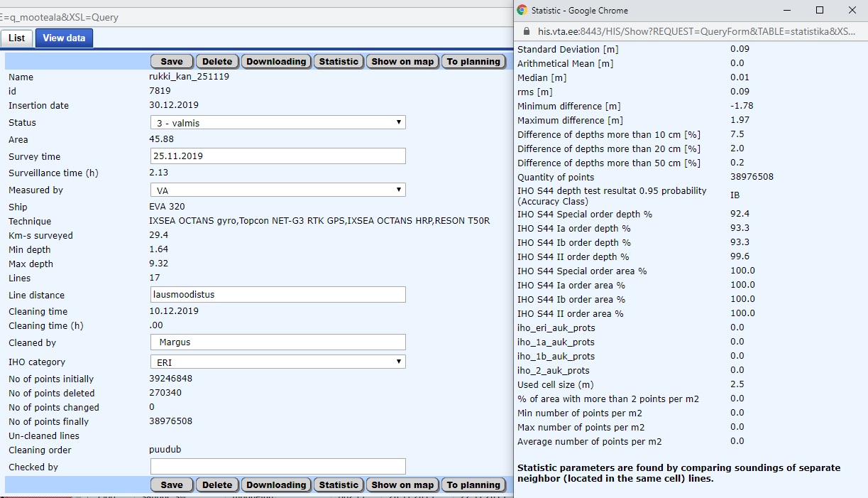Open the Status dropdown showing 3 - valmis
The width and height of the screenshot is (868, 498).
click(x=278, y=123)
